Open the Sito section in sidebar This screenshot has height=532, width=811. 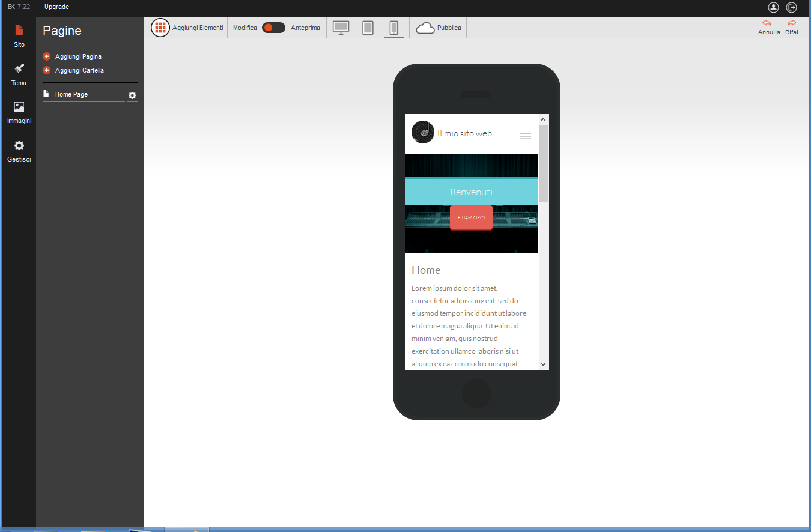click(x=19, y=35)
